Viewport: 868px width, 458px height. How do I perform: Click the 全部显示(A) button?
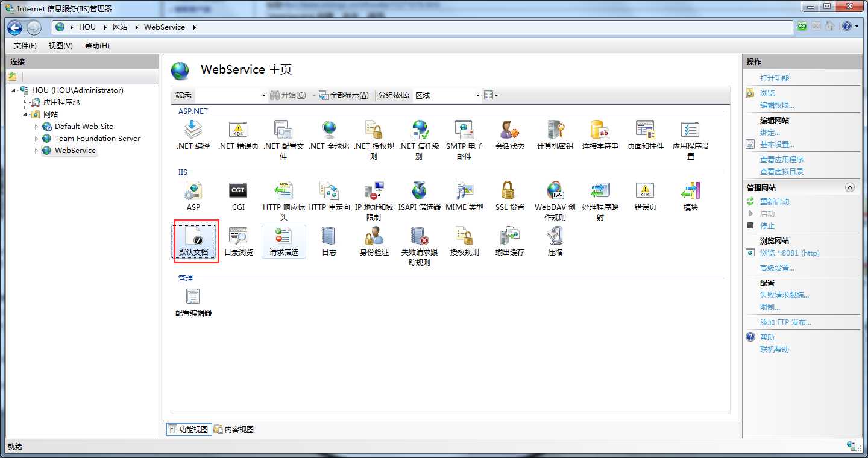(344, 95)
